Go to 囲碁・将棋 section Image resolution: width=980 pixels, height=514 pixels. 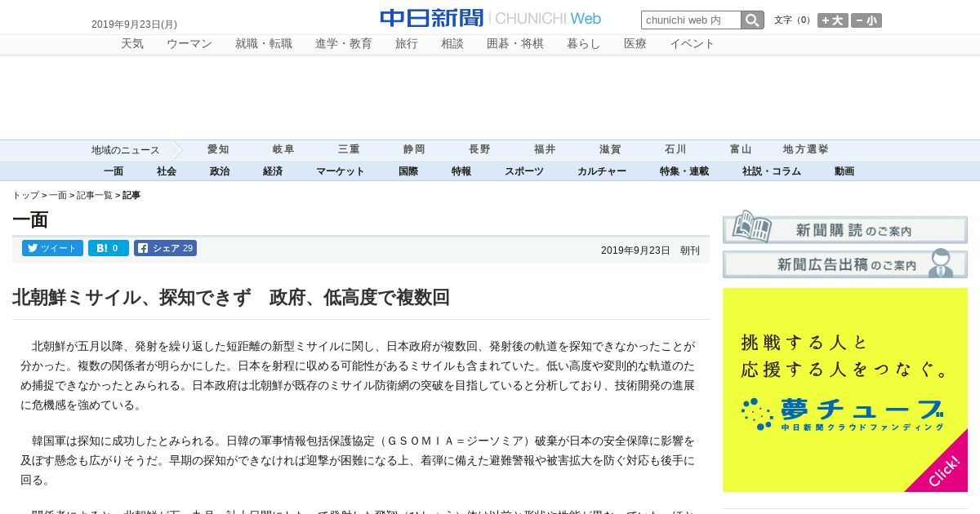click(x=515, y=44)
